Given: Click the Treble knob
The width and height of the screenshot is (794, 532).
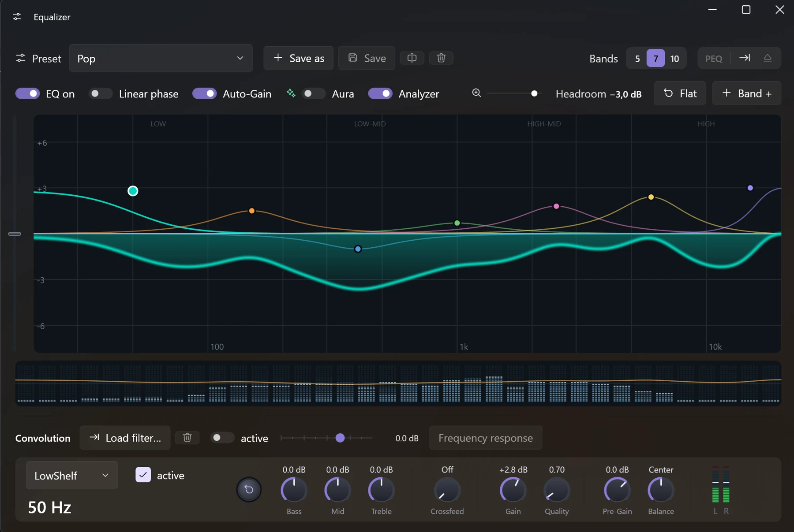Looking at the screenshot, I should [x=381, y=490].
